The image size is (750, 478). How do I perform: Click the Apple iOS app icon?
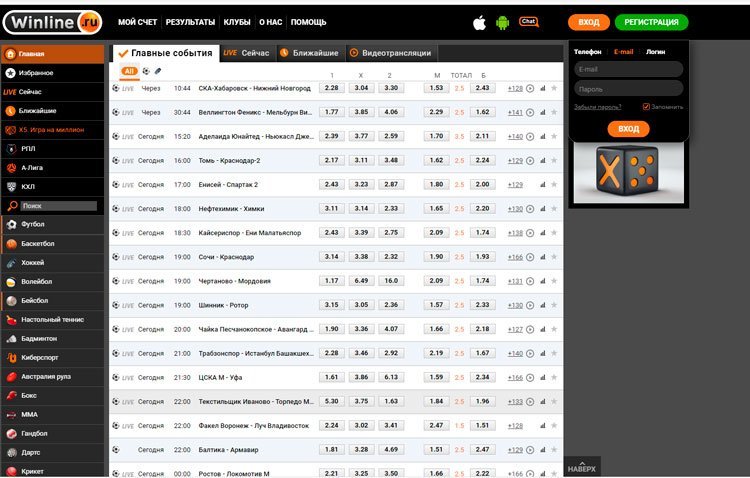478,22
